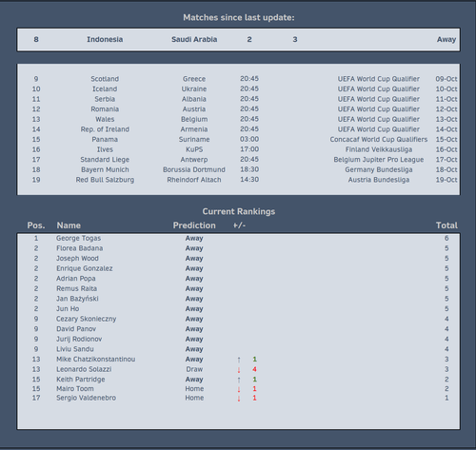The image size is (476, 450).
Task: Click Remus Raita in rankings
Action: pos(76,288)
